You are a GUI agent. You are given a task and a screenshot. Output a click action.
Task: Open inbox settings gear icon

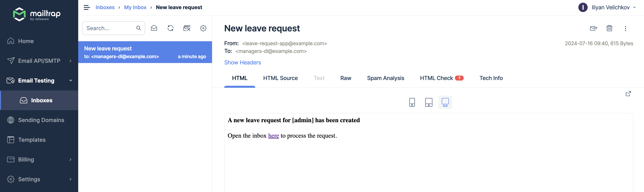[203, 28]
